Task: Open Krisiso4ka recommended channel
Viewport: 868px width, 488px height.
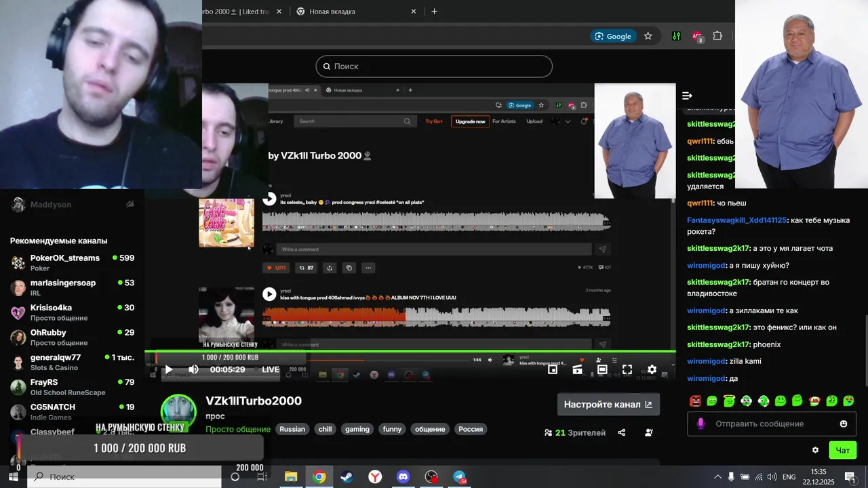Action: (x=72, y=312)
